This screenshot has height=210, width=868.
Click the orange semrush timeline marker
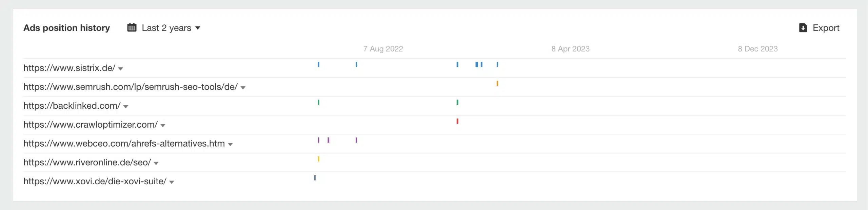pos(497,83)
